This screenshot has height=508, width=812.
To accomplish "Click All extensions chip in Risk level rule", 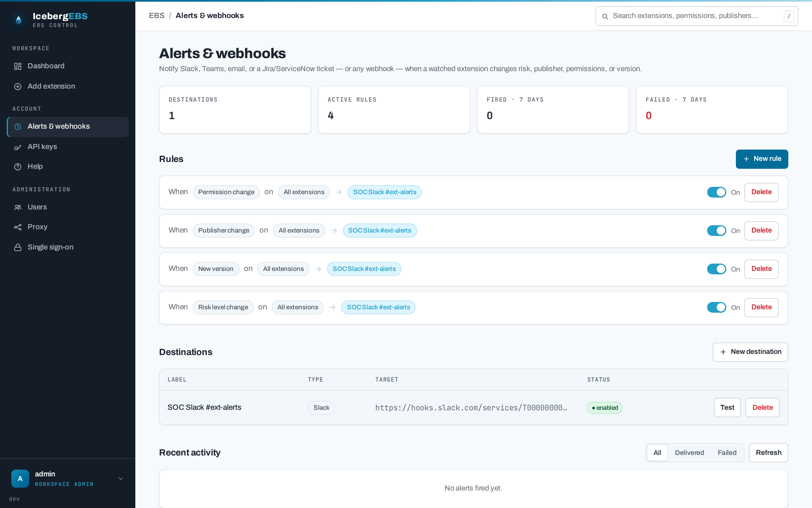I will coord(298,307).
